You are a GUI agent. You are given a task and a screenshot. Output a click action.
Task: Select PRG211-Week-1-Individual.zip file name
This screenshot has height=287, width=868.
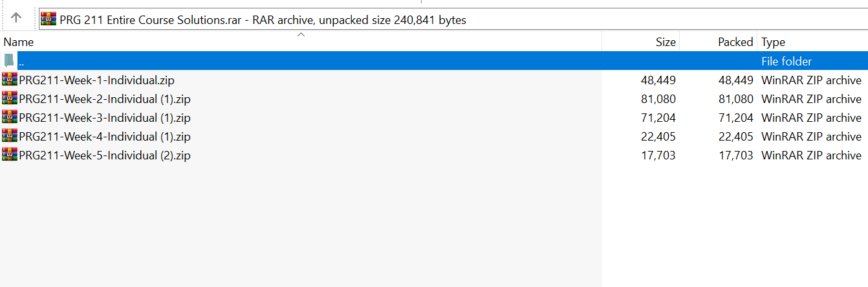tap(96, 80)
